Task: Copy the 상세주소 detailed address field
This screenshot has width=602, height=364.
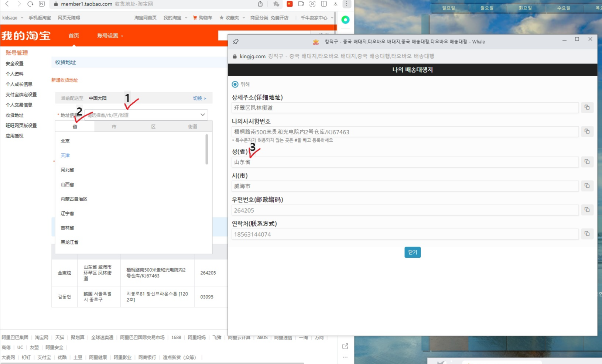Action: click(587, 107)
